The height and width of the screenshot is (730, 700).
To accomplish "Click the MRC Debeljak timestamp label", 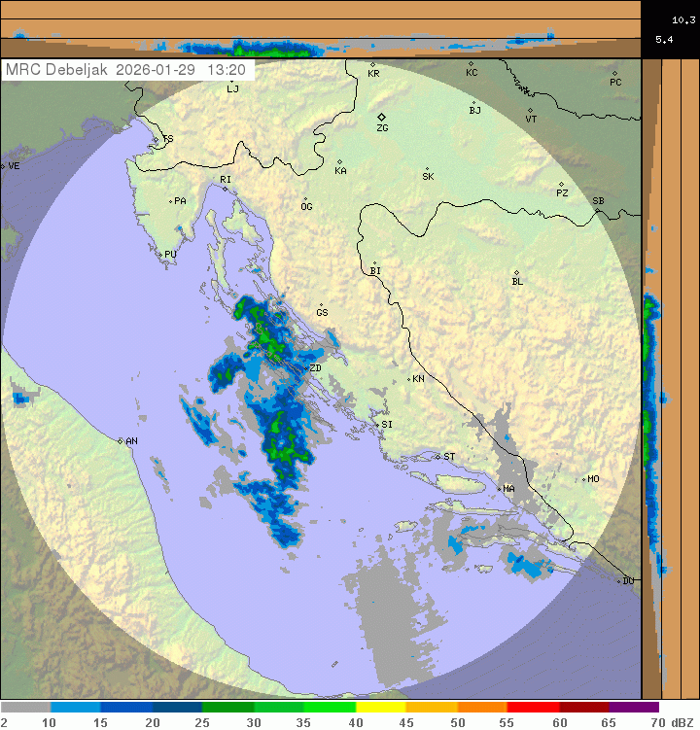I will (x=126, y=70).
